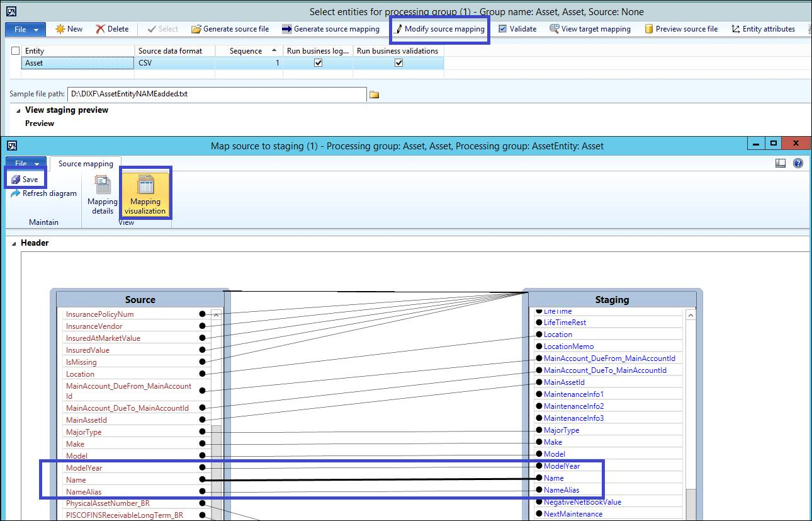Screen dimensions: 812x521
Task: Click Generate source file
Action: 230,29
